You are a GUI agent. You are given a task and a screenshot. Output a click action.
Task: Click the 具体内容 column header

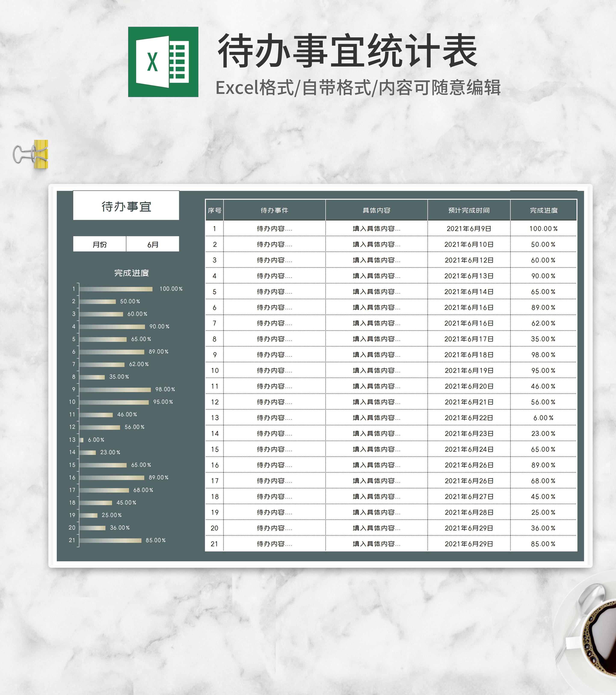[376, 210]
